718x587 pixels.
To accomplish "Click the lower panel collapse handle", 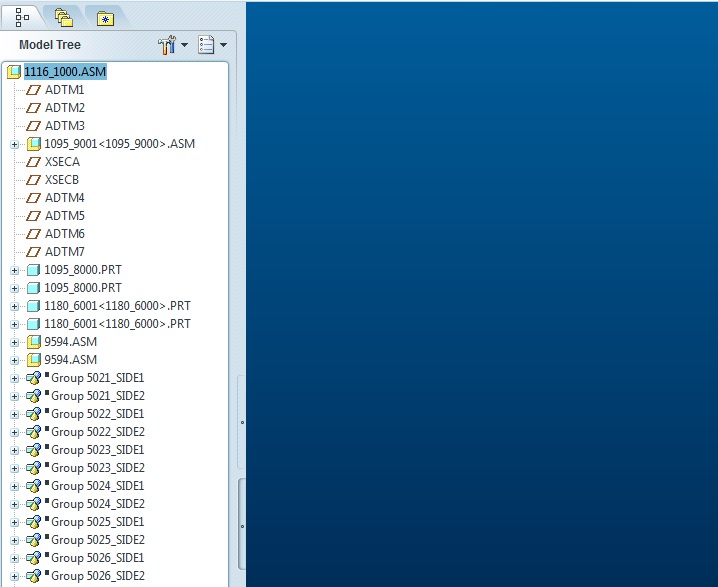I will coord(242,525).
